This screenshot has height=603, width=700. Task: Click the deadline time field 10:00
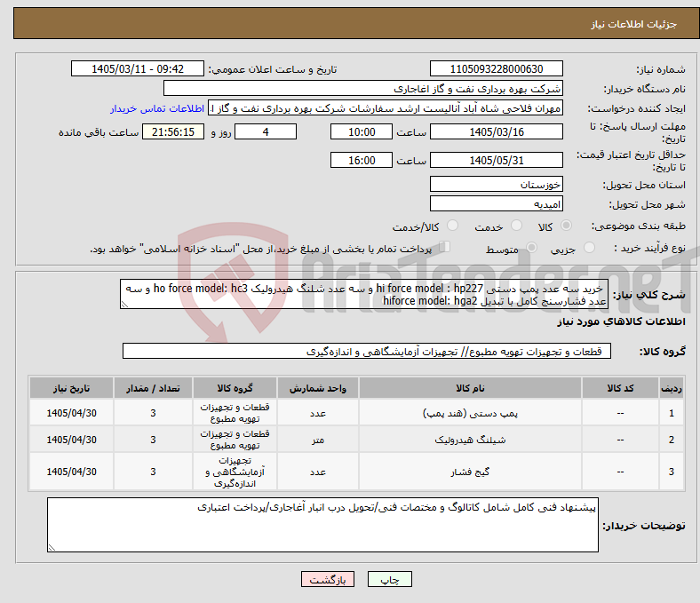pos(362,131)
